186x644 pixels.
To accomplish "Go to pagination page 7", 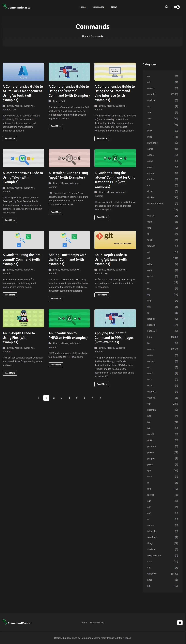I will click(x=92, y=398).
